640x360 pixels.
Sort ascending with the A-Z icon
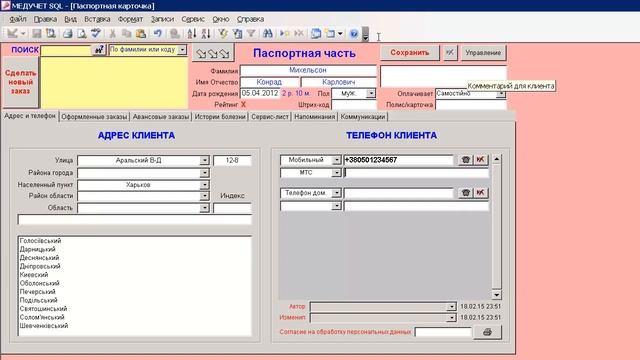point(191,33)
